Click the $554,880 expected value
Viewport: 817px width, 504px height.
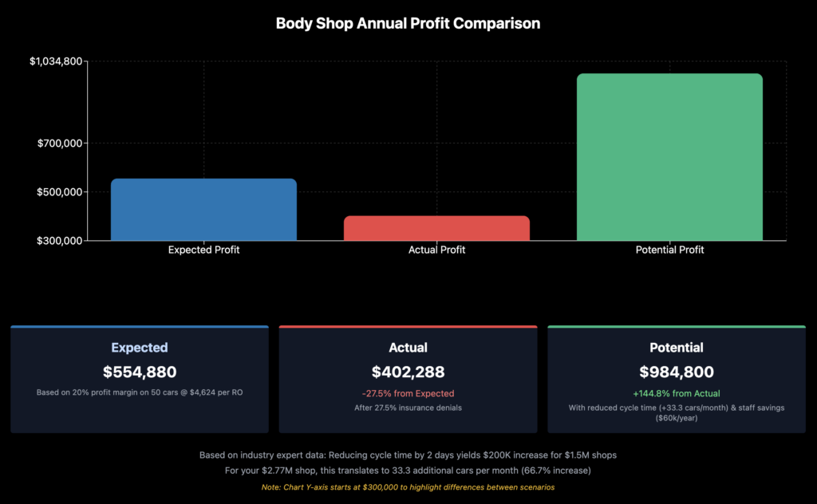tap(140, 372)
